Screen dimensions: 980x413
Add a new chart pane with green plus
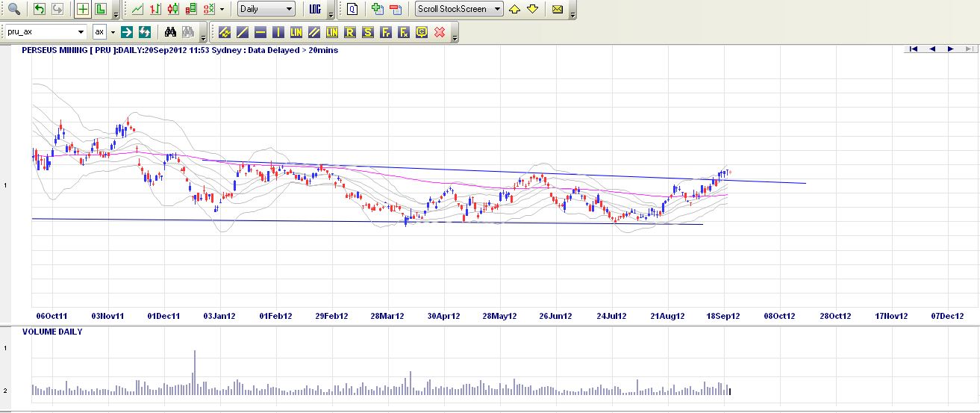[x=378, y=9]
